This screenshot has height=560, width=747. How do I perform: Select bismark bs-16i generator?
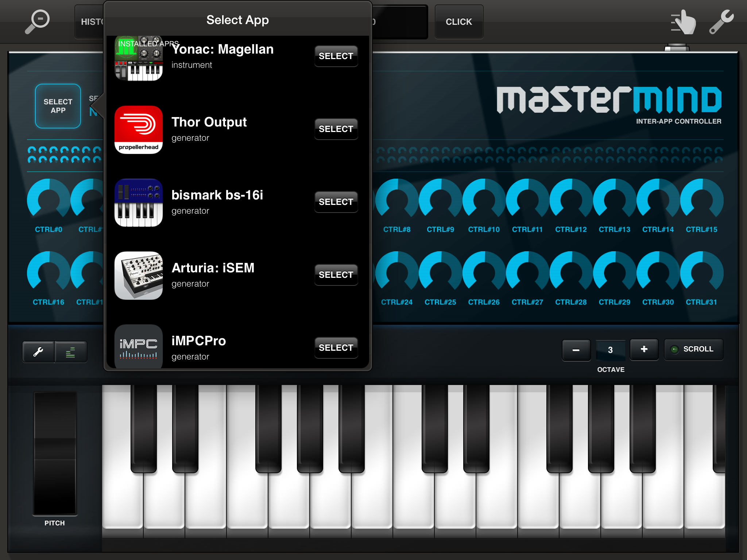point(336,202)
